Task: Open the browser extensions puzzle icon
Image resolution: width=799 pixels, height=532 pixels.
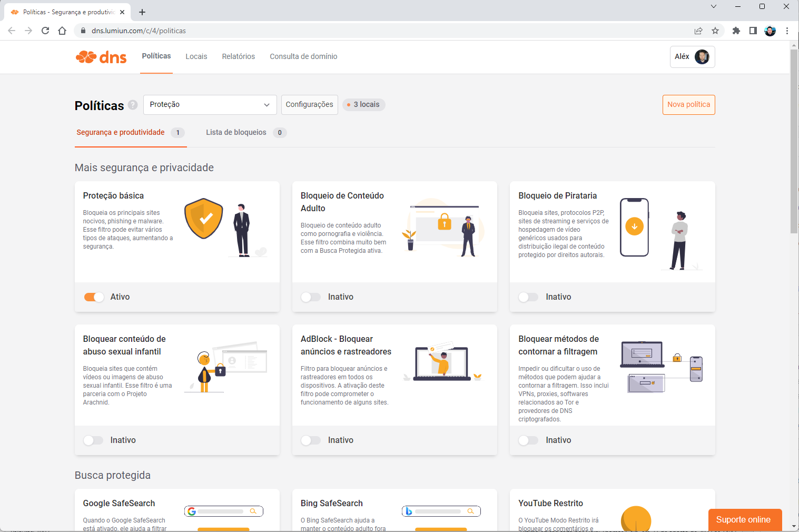Action: point(736,31)
